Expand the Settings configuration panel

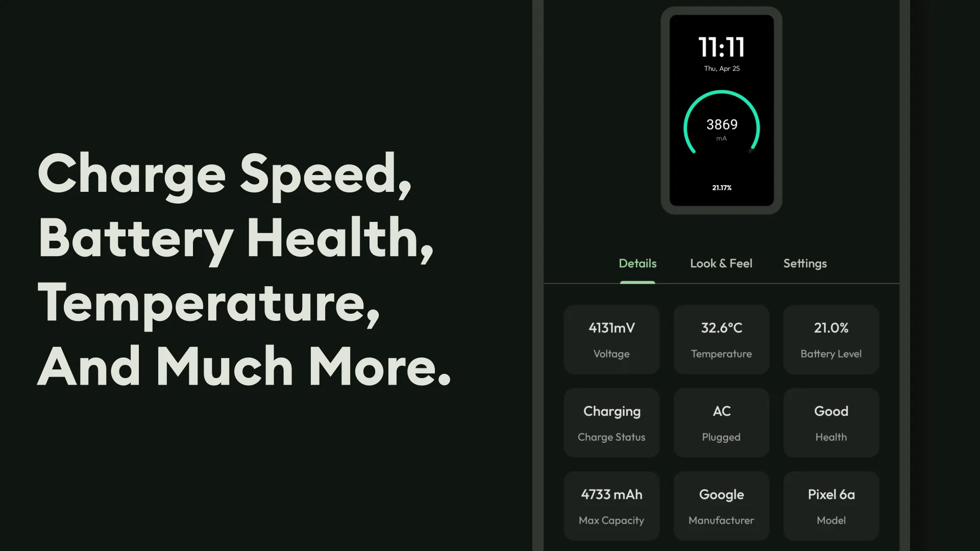(805, 263)
